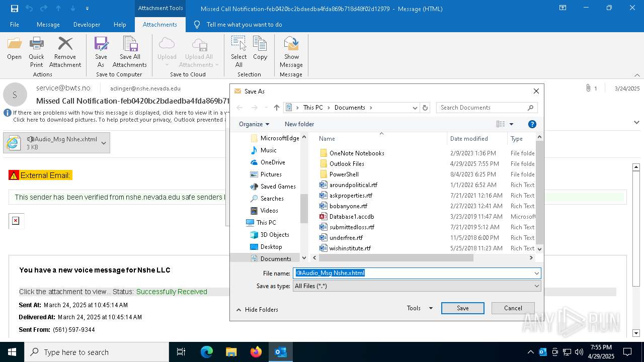The image size is (644, 362).
Task: Open Firefox from the taskbar
Action: [x=256, y=352]
